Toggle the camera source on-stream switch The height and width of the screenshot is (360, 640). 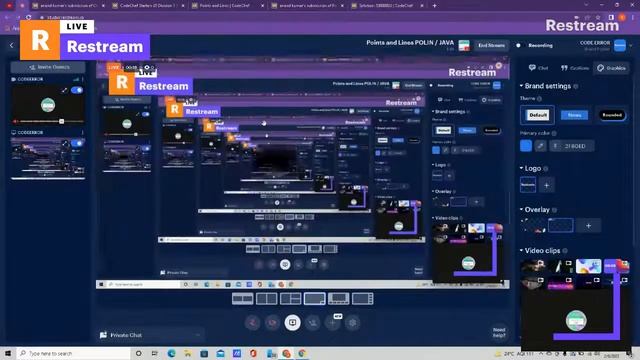[77, 90]
